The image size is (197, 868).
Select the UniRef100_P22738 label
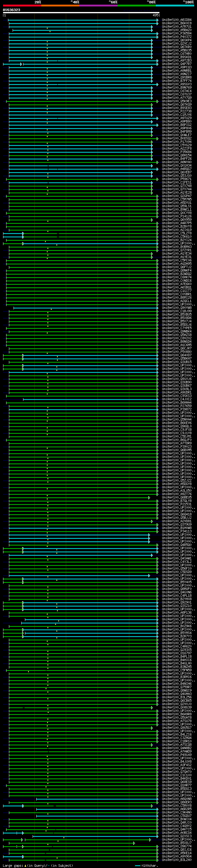coord(176,111)
